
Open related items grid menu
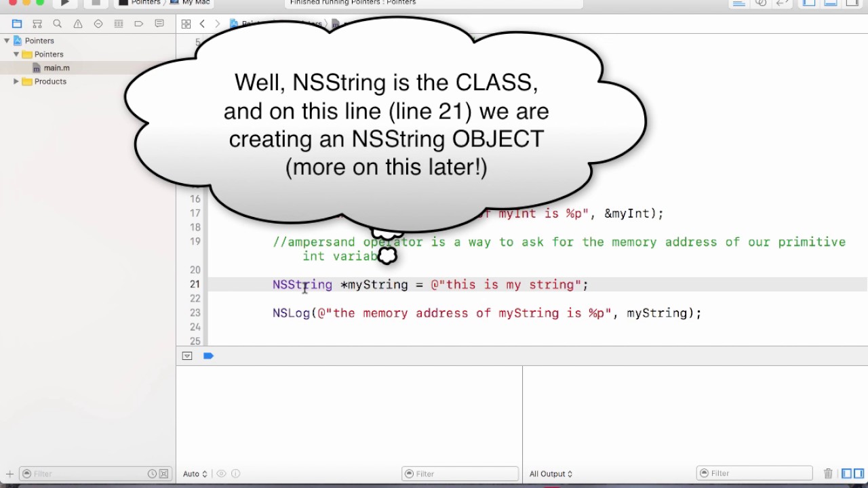(x=186, y=24)
